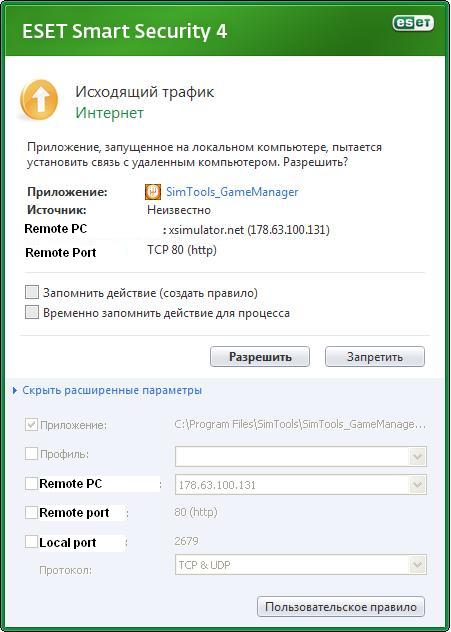The height and width of the screenshot is (632, 451).
Task: Toggle the Приложение checkbox in advanced options
Action: coord(31,425)
